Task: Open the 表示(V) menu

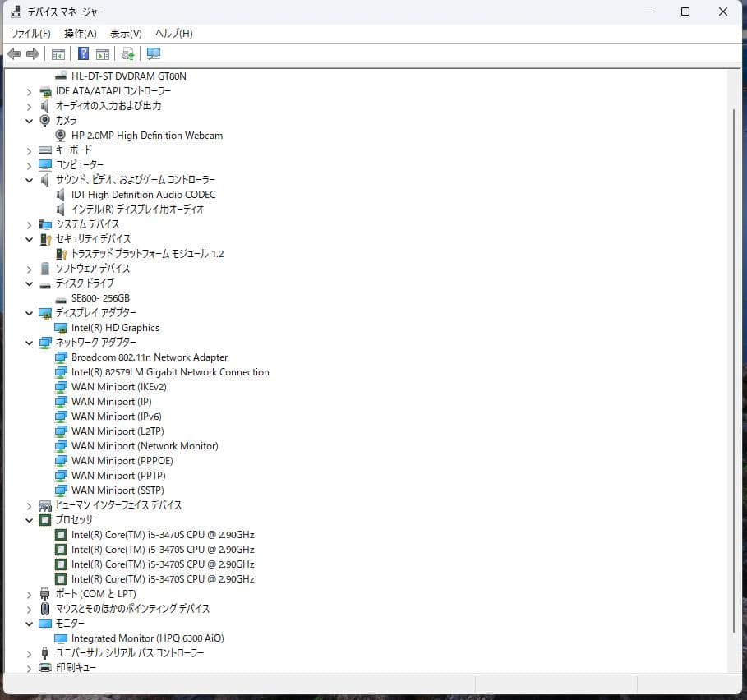Action: 126,34
